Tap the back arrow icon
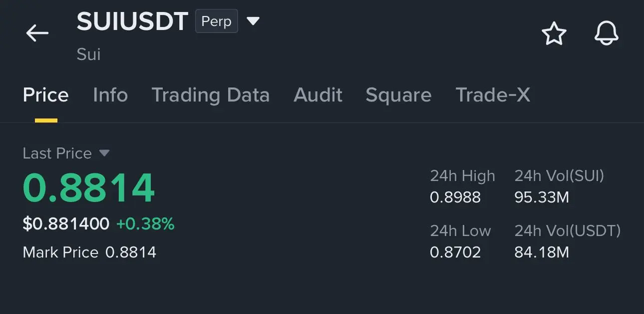 pyautogui.click(x=37, y=33)
